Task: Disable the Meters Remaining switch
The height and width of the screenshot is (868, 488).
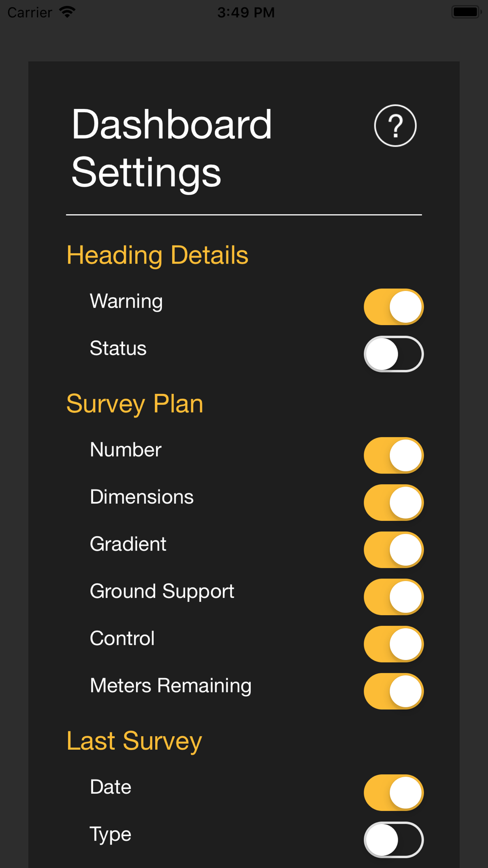Action: (393, 691)
